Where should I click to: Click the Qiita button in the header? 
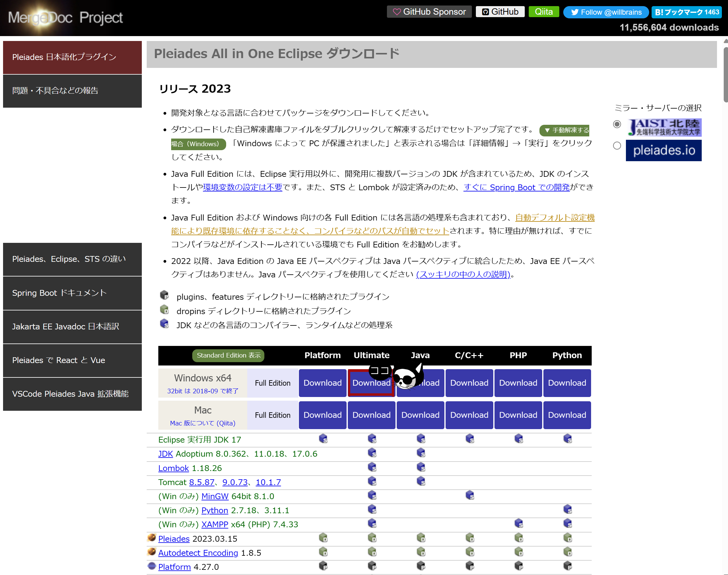click(x=543, y=11)
